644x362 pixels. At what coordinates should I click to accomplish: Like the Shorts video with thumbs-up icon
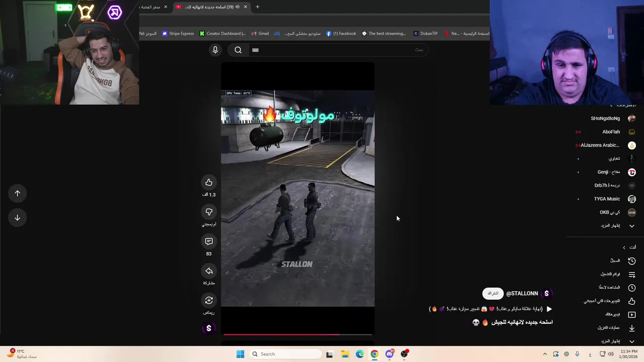tap(209, 182)
